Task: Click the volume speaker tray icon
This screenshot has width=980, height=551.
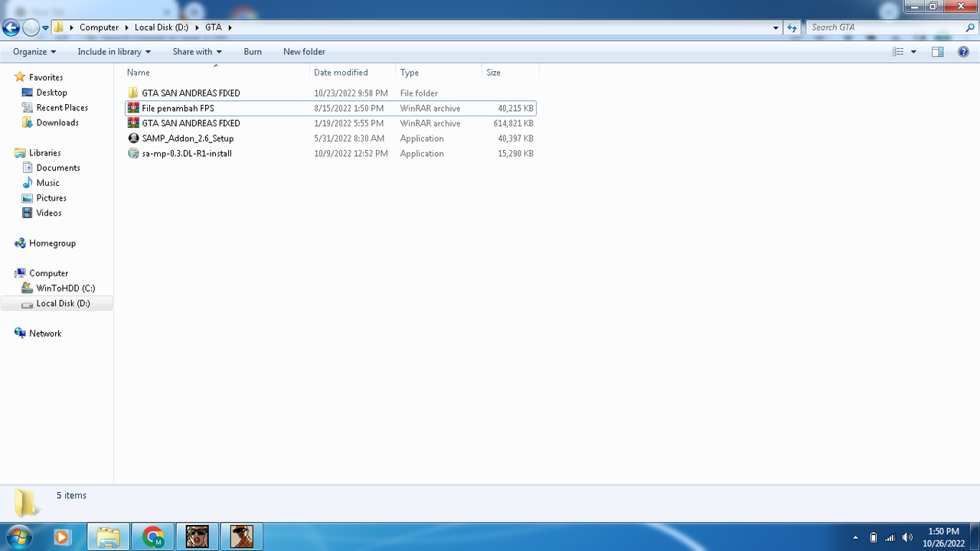Action: (x=907, y=537)
